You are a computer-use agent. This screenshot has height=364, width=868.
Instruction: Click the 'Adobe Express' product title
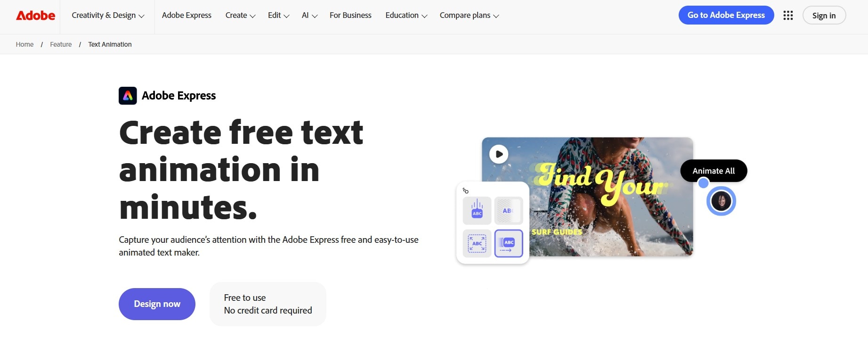(178, 96)
